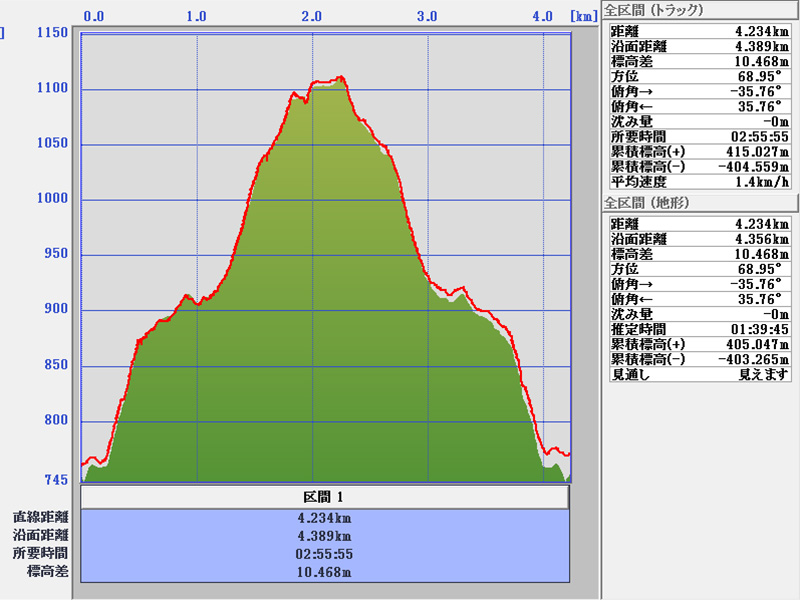Click the 4.389km cell under 区間 1
Image resolution: width=800 pixels, height=600 pixels.
[x=324, y=536]
